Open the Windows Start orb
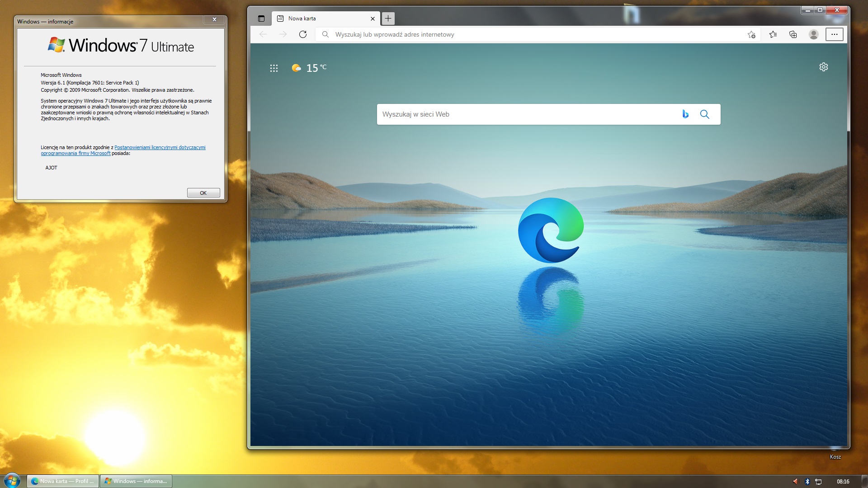The height and width of the screenshot is (488, 868). [x=12, y=480]
